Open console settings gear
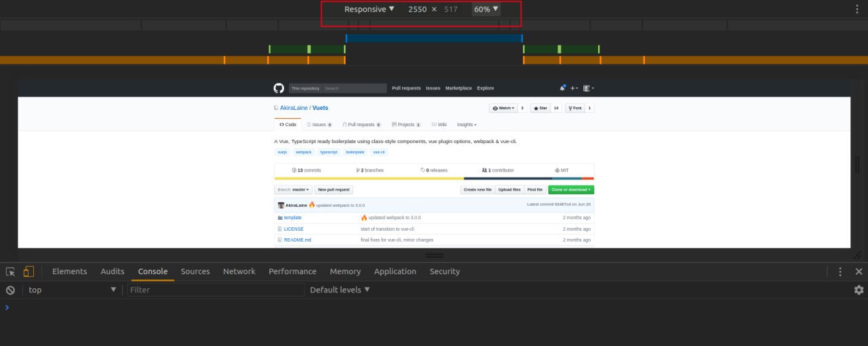This screenshot has width=868, height=346. tap(859, 290)
